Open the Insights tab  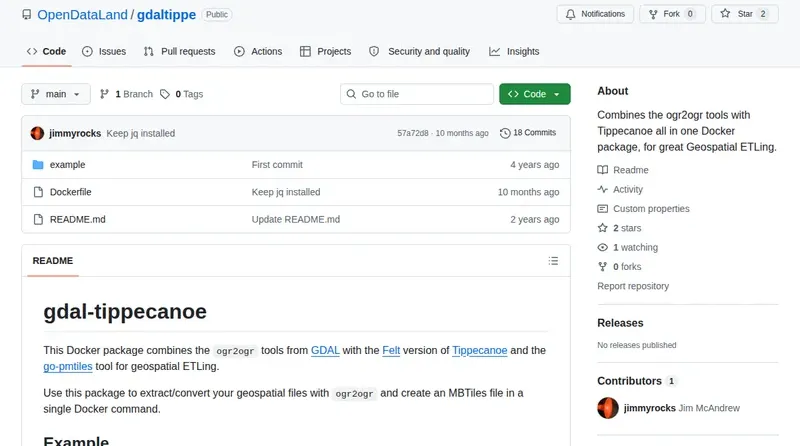coord(514,52)
